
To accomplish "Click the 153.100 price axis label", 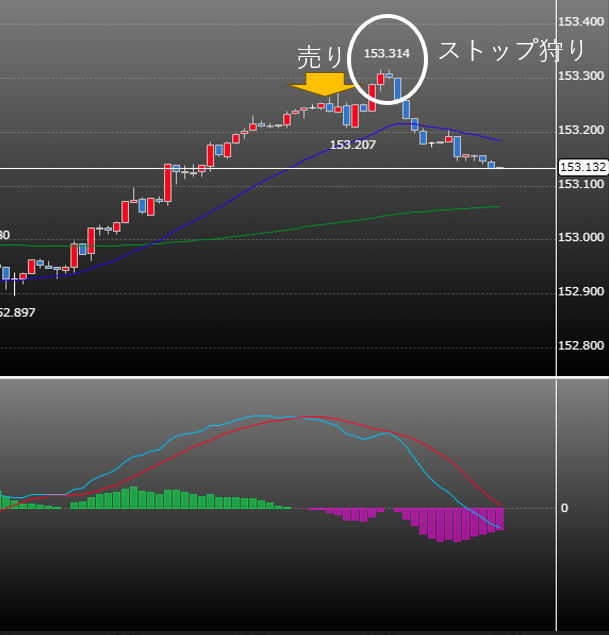I will (x=581, y=184).
